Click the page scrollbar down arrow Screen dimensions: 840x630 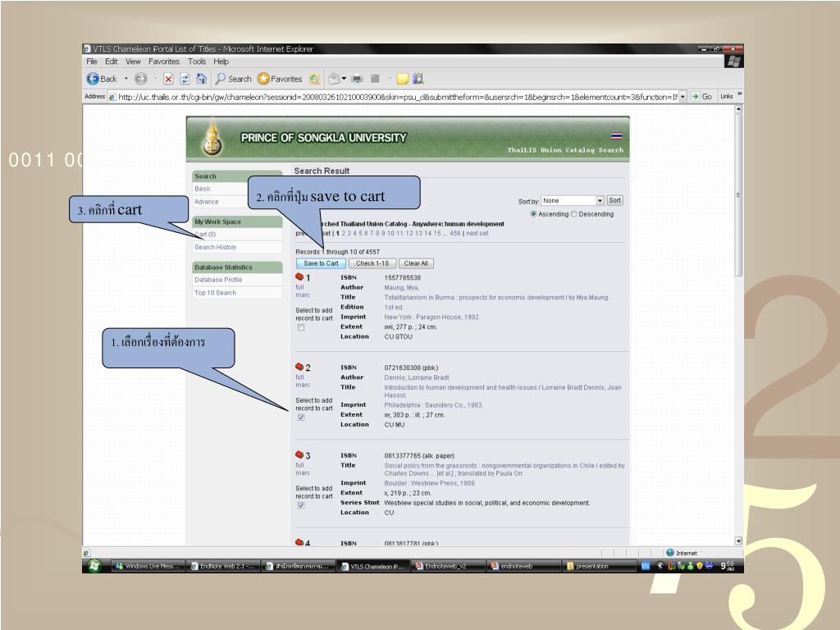click(738, 541)
